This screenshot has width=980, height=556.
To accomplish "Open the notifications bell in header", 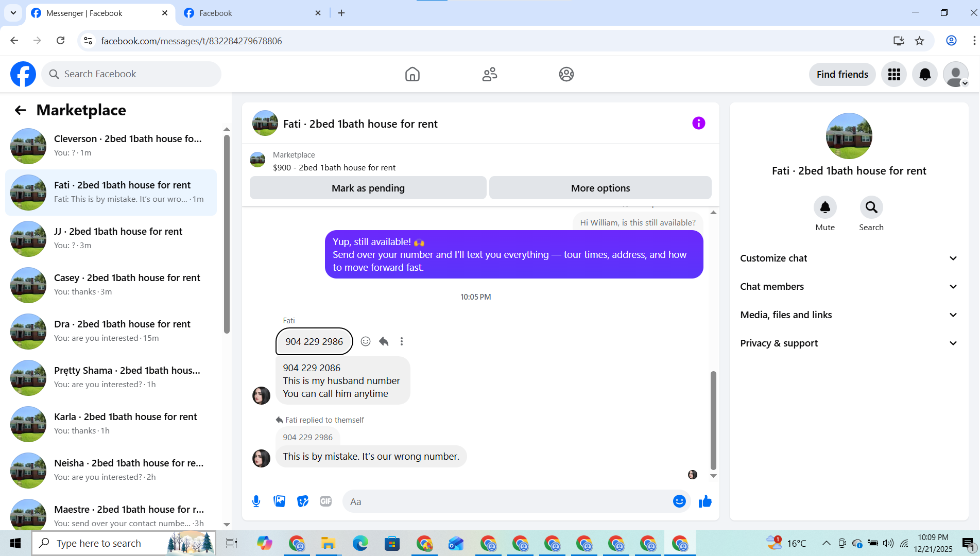I will click(925, 74).
